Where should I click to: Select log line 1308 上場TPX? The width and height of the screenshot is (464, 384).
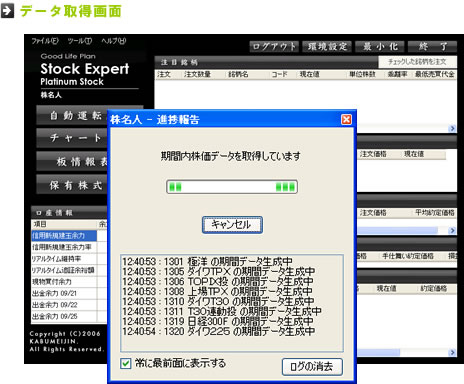217,292
